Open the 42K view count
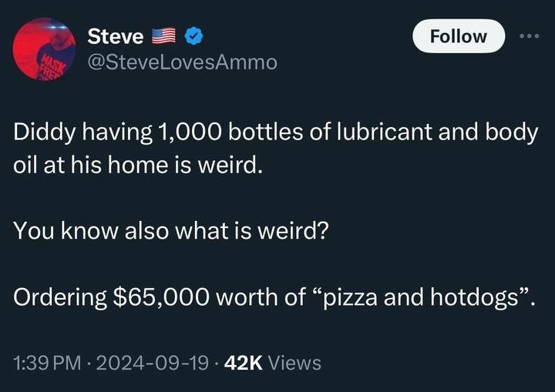555x392 pixels. pos(244,363)
